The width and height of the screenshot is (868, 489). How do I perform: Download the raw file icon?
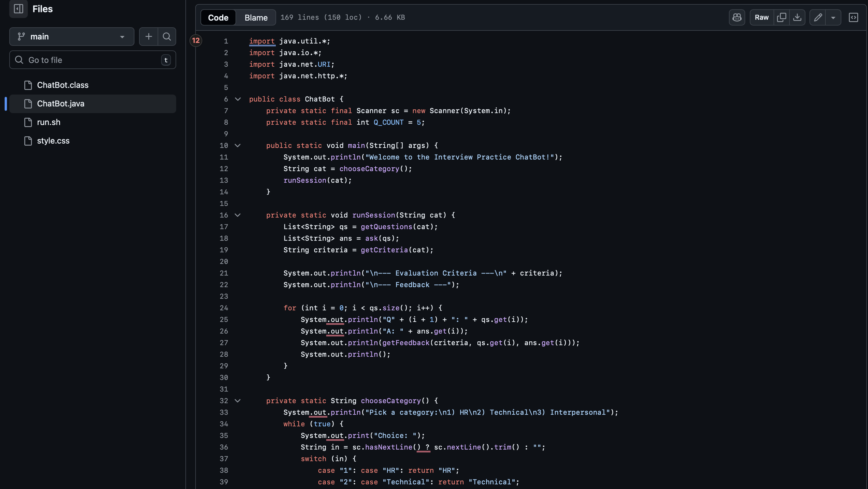[x=797, y=17]
